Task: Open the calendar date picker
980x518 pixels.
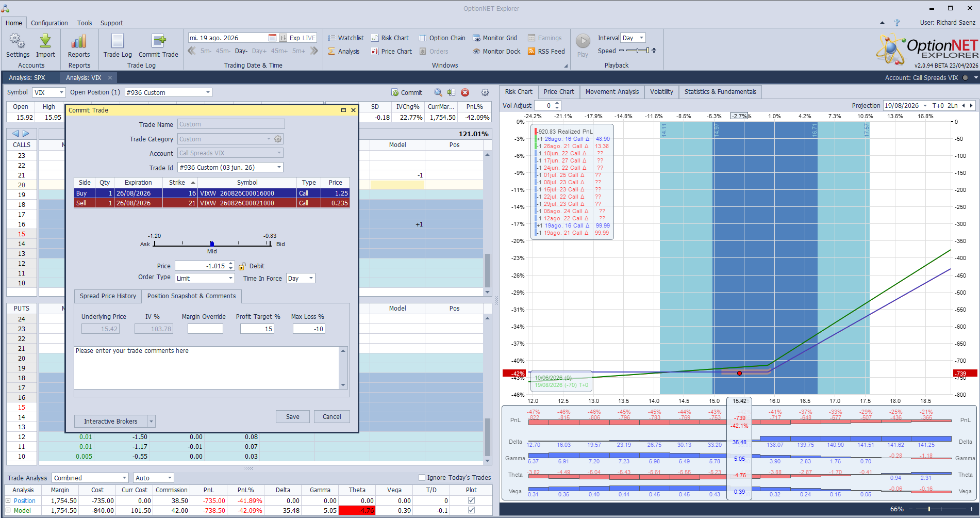Action: (x=272, y=38)
